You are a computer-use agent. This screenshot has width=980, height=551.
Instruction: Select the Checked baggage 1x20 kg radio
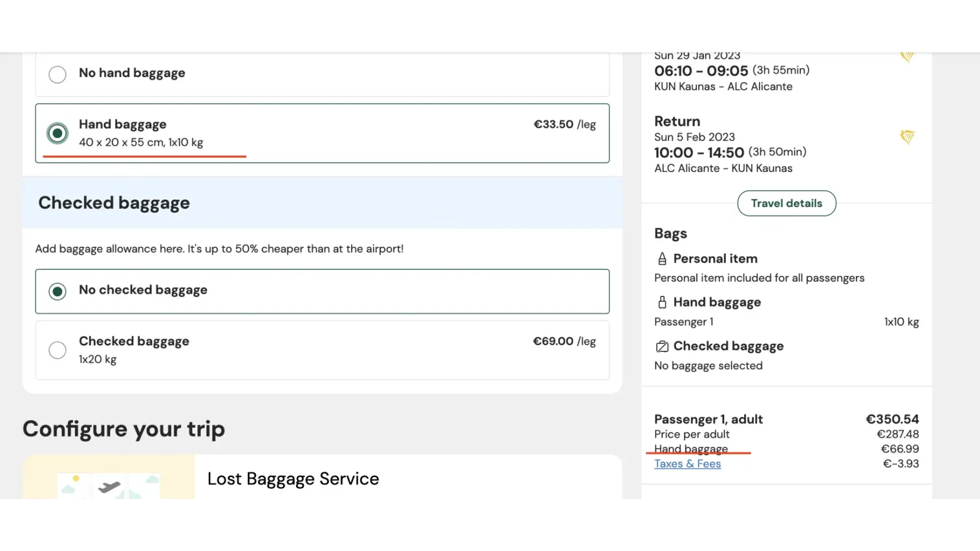coord(57,350)
